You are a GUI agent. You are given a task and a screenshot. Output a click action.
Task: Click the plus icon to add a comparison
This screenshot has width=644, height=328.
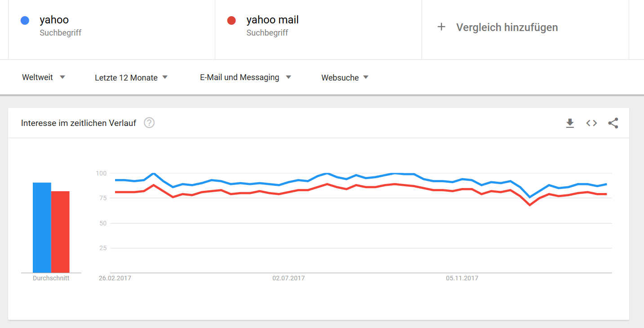[x=441, y=27]
